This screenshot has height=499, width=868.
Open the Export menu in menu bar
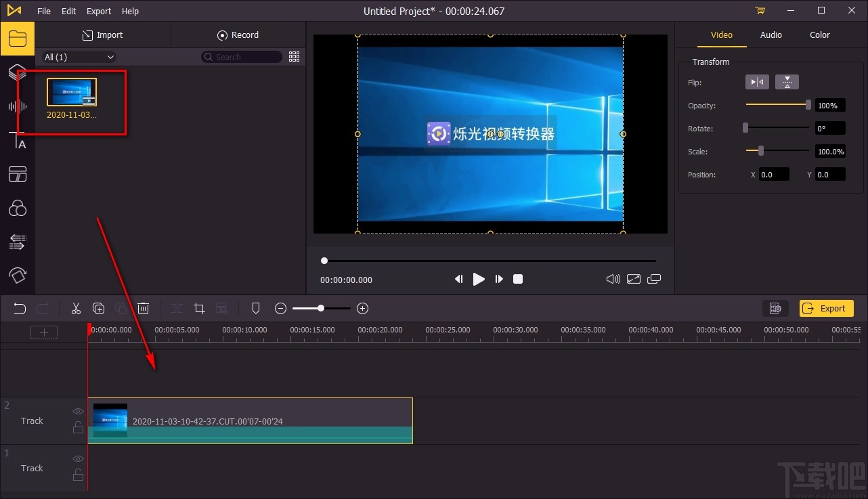pos(99,11)
